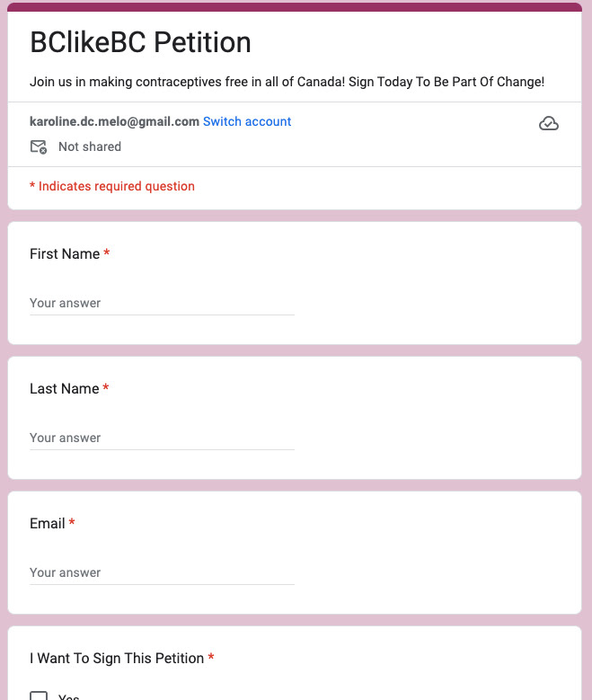Click the email not shared icon
The height and width of the screenshot is (700, 592).
pyautogui.click(x=39, y=146)
